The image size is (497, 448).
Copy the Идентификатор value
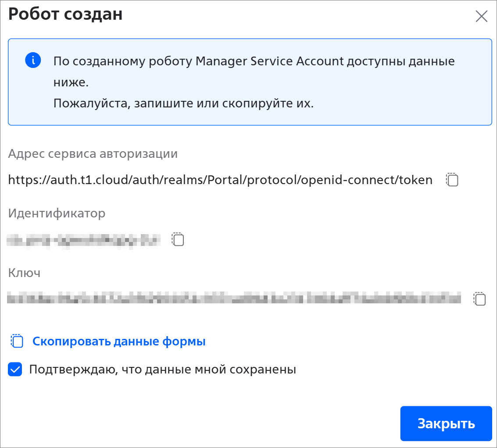point(178,239)
